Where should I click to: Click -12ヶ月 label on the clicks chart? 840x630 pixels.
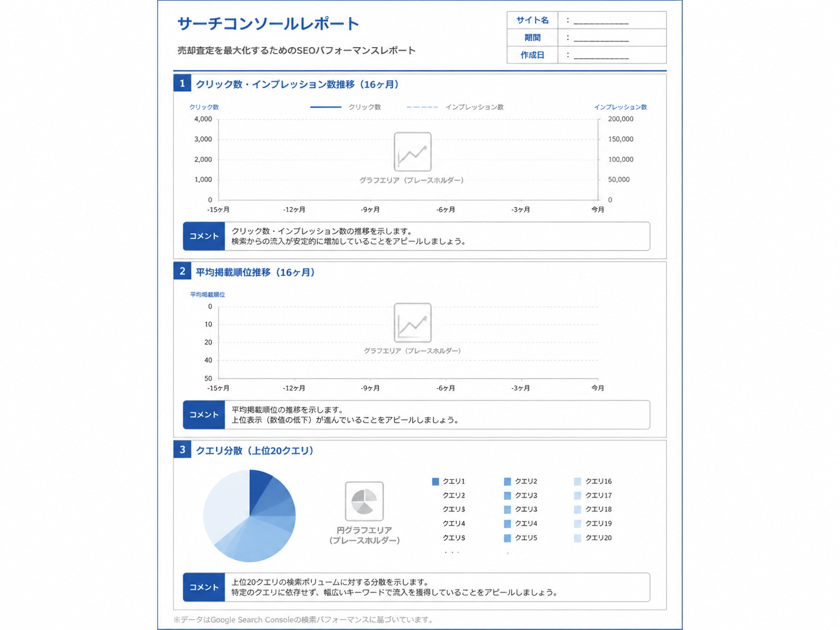tap(294, 210)
